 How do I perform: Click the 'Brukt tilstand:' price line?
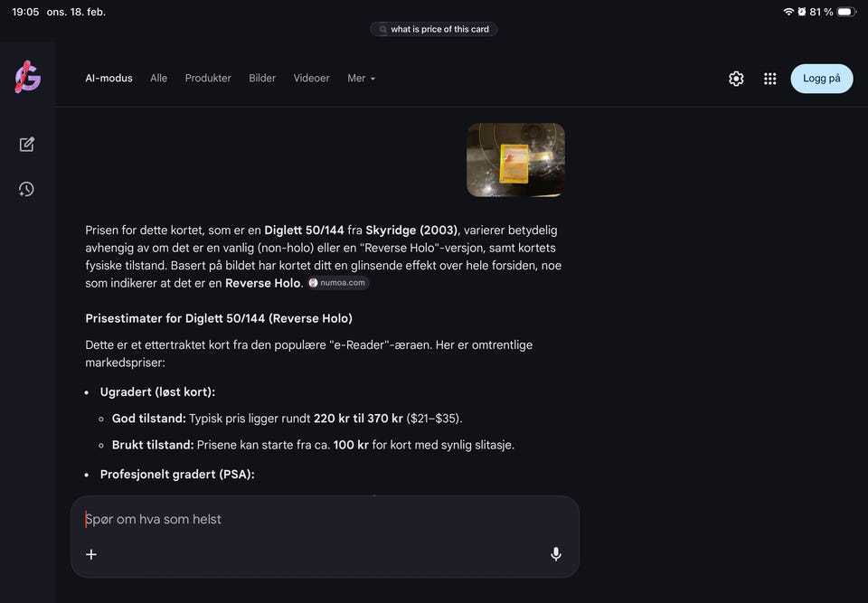point(313,445)
